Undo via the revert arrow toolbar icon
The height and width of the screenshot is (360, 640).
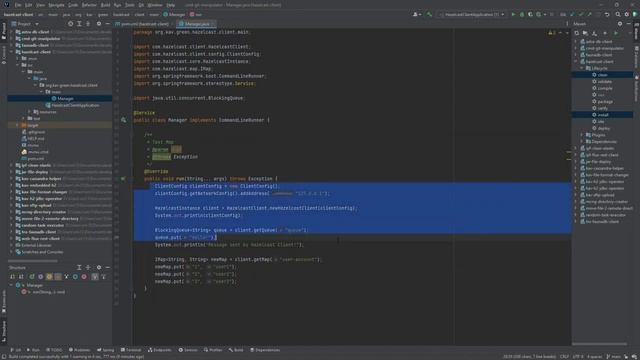pos(607,14)
